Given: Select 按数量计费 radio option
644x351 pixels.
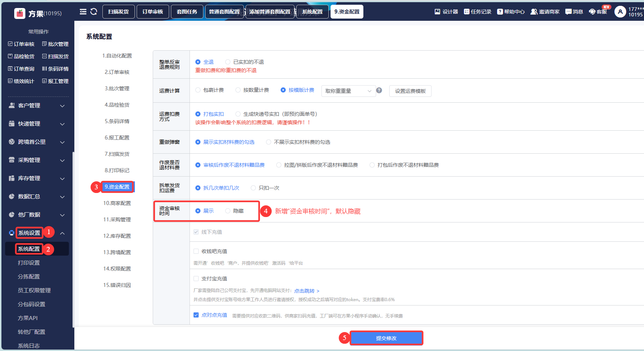Looking at the screenshot, I should tap(238, 90).
